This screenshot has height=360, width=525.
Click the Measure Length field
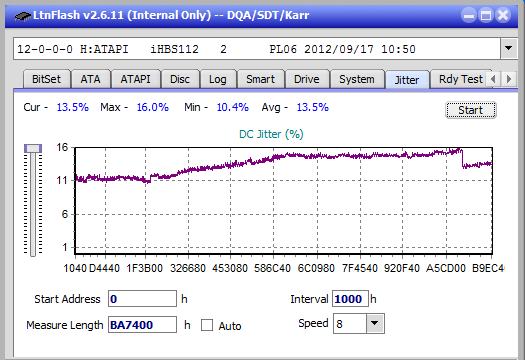[x=142, y=325]
